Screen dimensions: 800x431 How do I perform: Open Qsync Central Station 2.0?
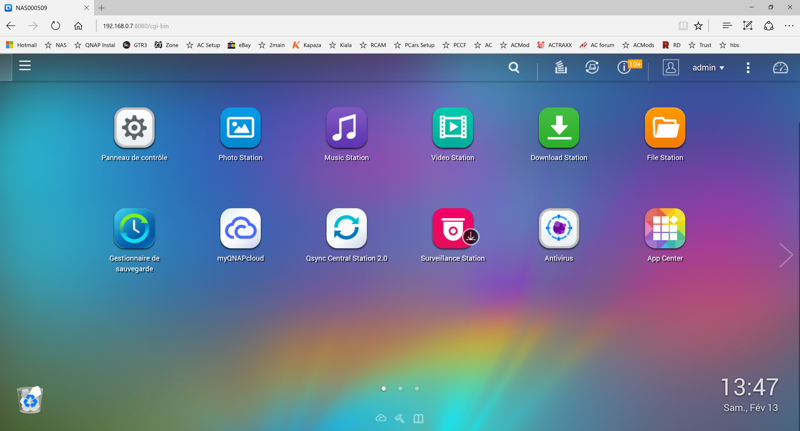346,229
